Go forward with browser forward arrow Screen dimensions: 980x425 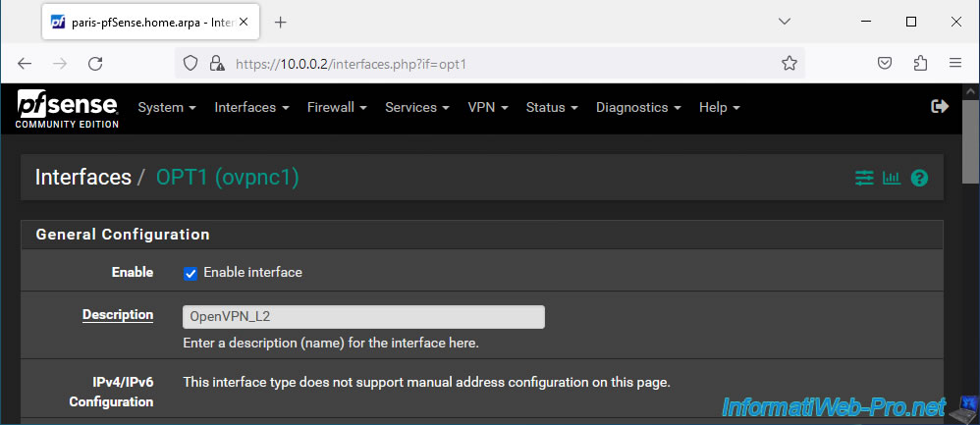[60, 63]
